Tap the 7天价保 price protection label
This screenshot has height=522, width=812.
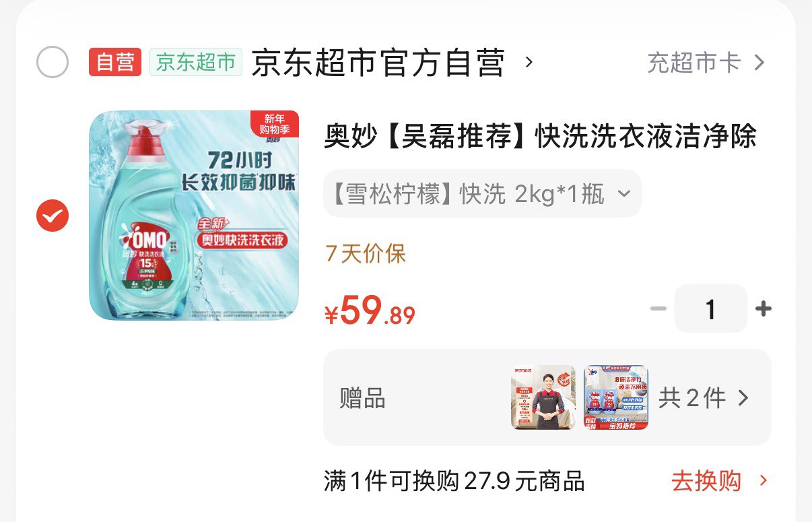[x=366, y=254]
